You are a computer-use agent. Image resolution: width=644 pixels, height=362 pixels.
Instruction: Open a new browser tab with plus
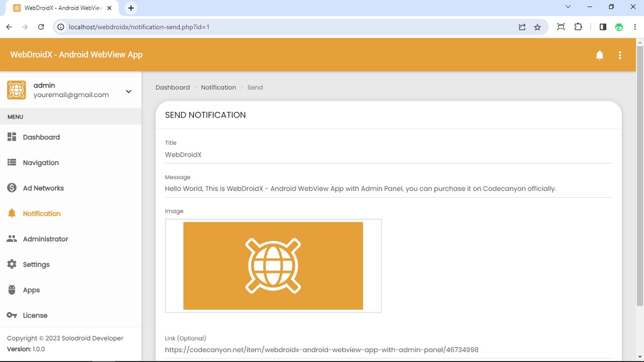pyautogui.click(x=131, y=8)
